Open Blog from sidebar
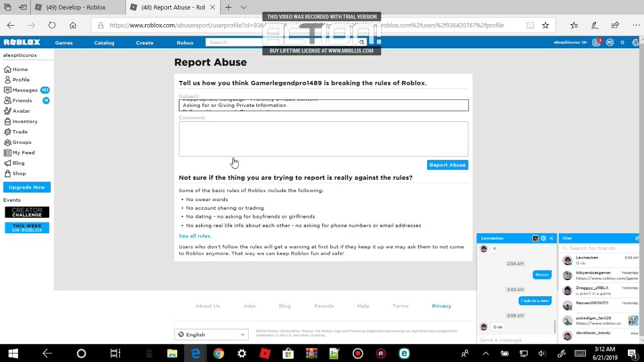The height and width of the screenshot is (362, 644). [15, 163]
